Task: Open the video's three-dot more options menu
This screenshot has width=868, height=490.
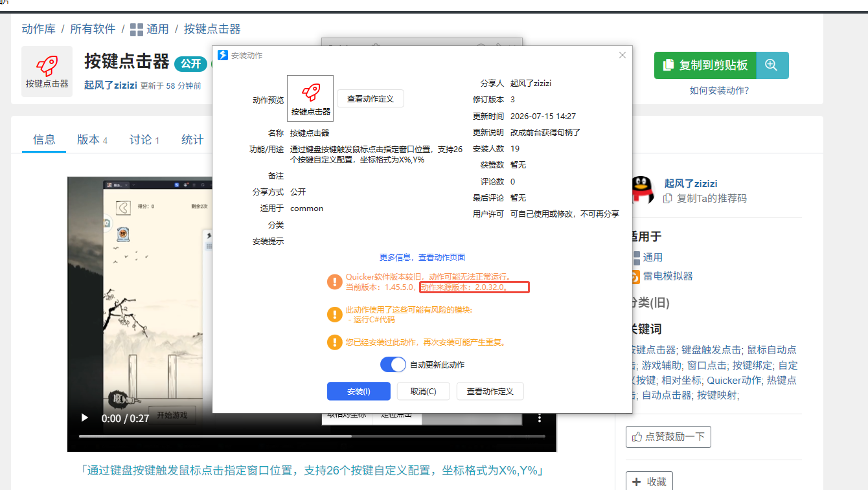Action: [540, 418]
